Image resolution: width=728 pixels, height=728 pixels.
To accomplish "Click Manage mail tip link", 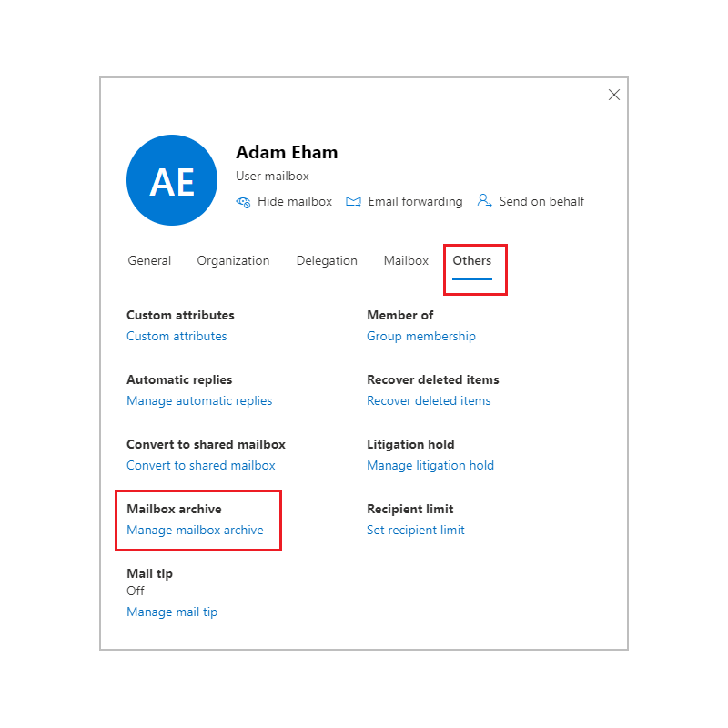I will (x=172, y=612).
